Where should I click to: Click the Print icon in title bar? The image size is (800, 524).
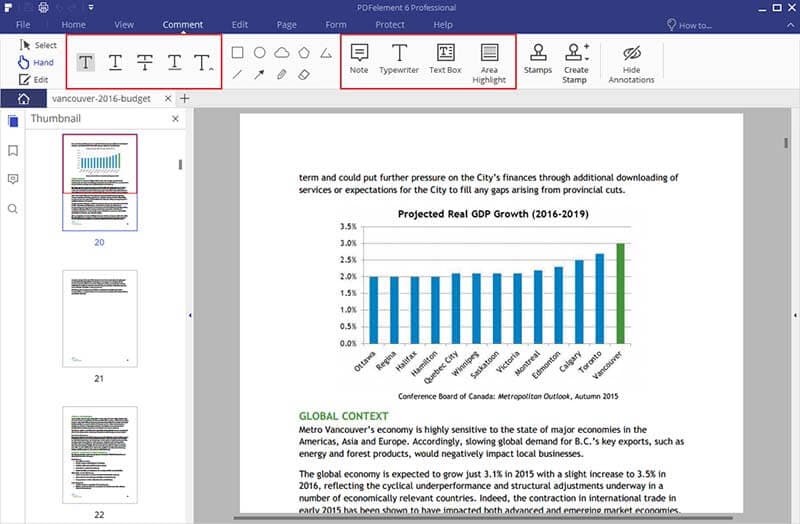tap(43, 8)
